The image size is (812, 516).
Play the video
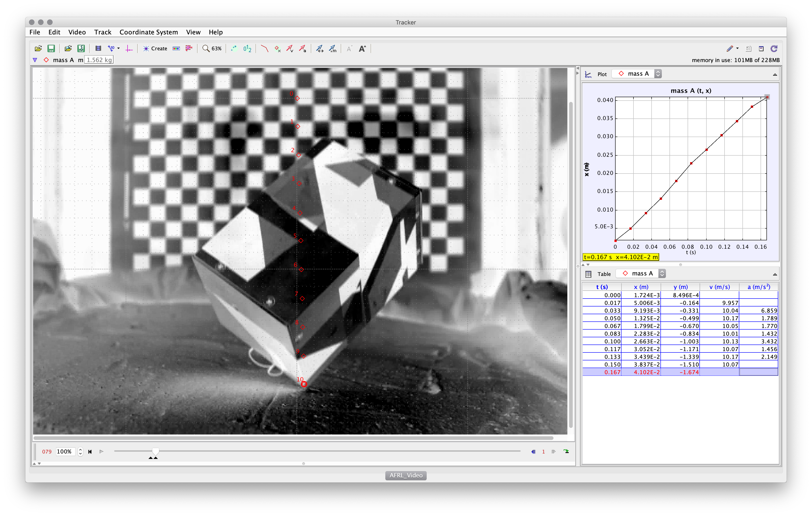tap(101, 452)
